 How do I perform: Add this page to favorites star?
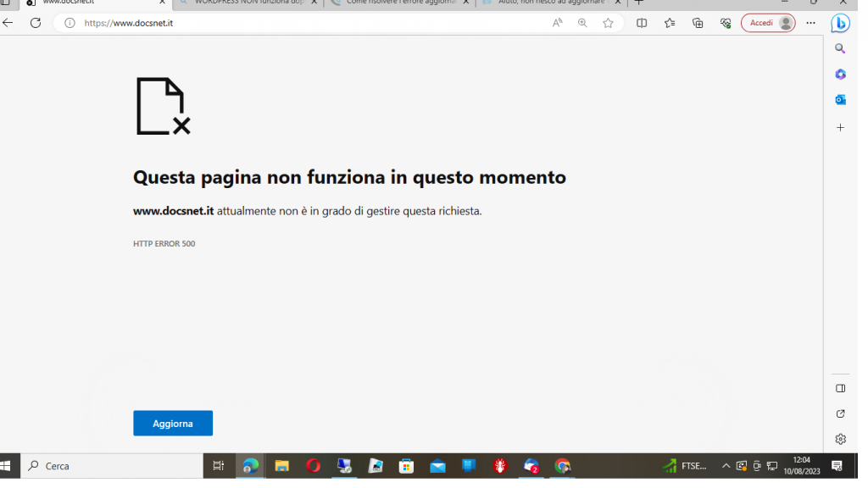click(608, 23)
